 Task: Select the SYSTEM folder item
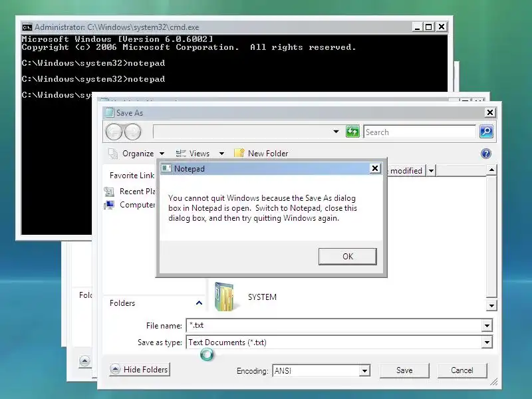pyautogui.click(x=245, y=297)
